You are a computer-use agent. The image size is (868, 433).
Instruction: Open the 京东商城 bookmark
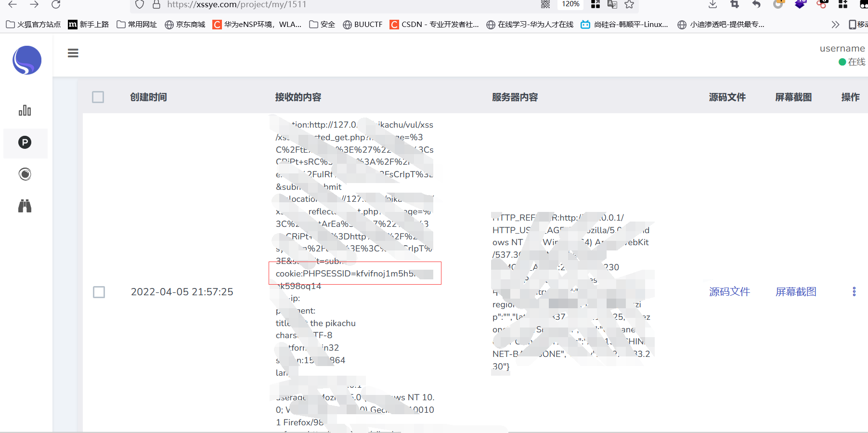coord(185,25)
